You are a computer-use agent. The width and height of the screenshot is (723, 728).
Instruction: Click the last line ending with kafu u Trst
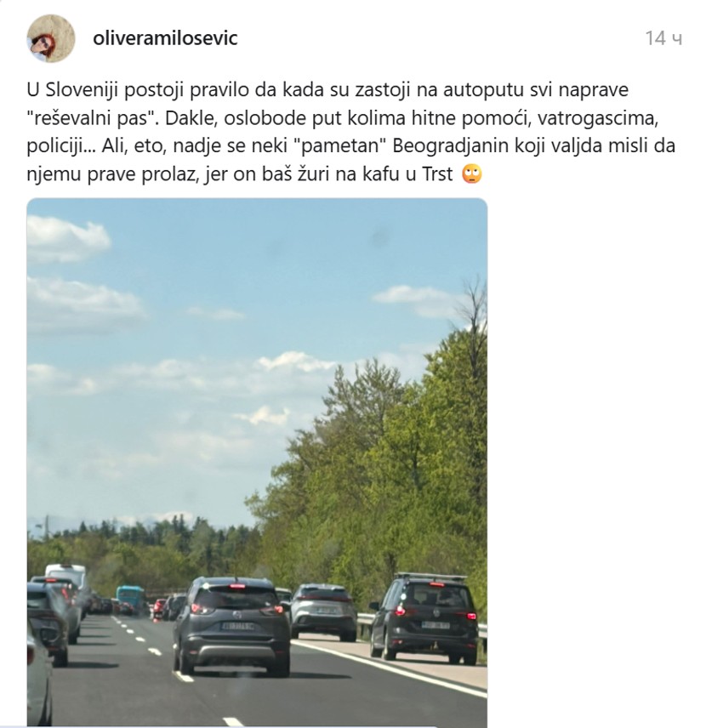coord(240,174)
